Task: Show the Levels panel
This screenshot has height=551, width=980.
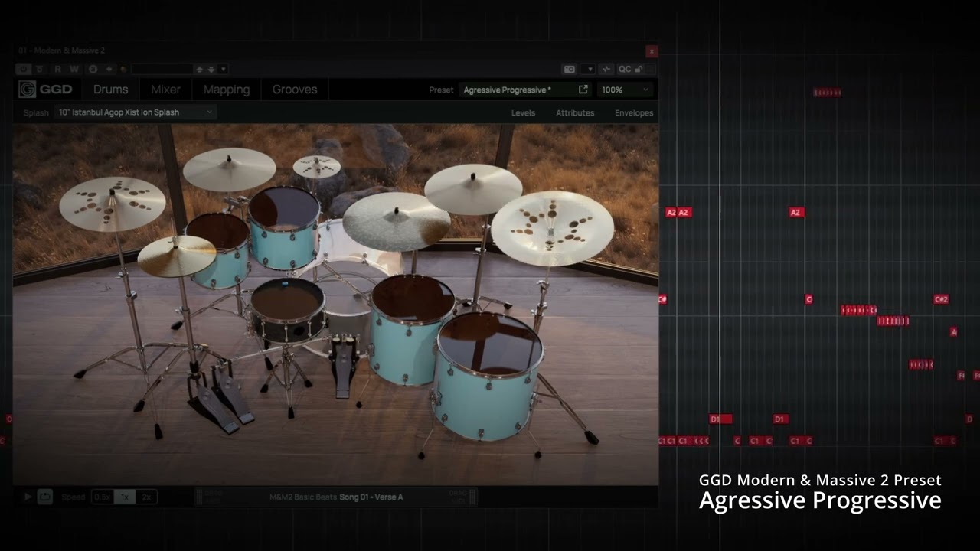Action: (x=523, y=112)
